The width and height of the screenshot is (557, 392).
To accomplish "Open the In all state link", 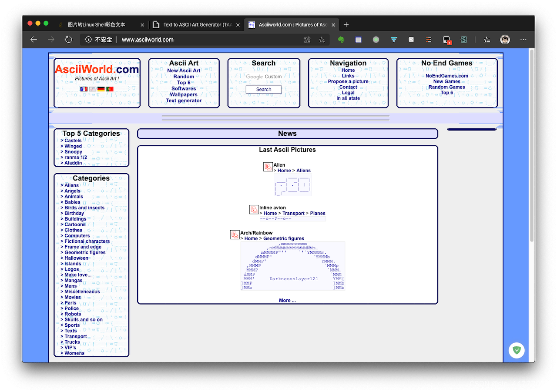I will 348,98.
